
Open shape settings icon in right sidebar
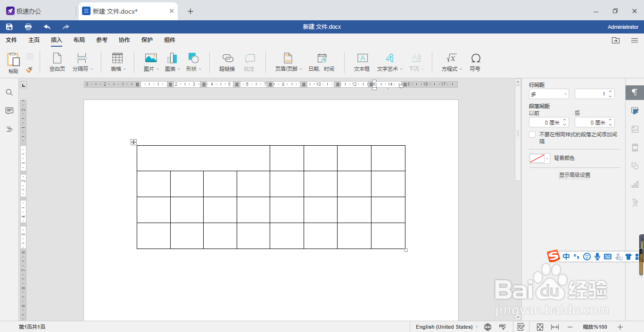coord(635,166)
